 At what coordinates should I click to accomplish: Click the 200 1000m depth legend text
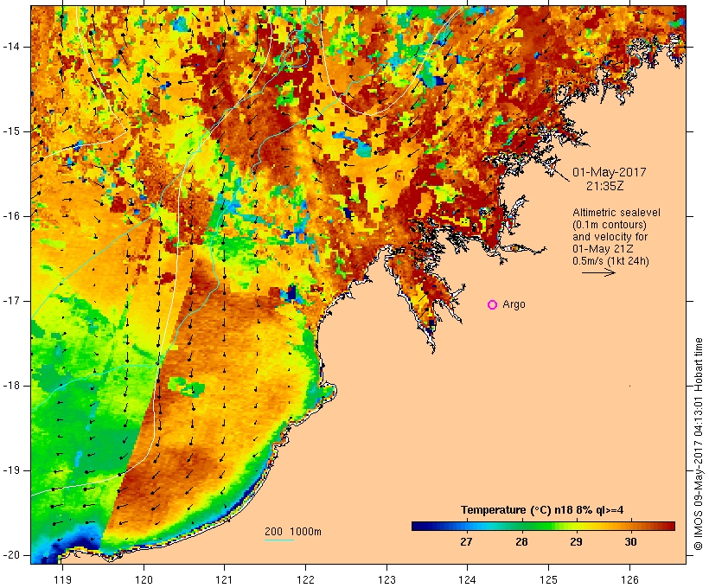(293, 532)
